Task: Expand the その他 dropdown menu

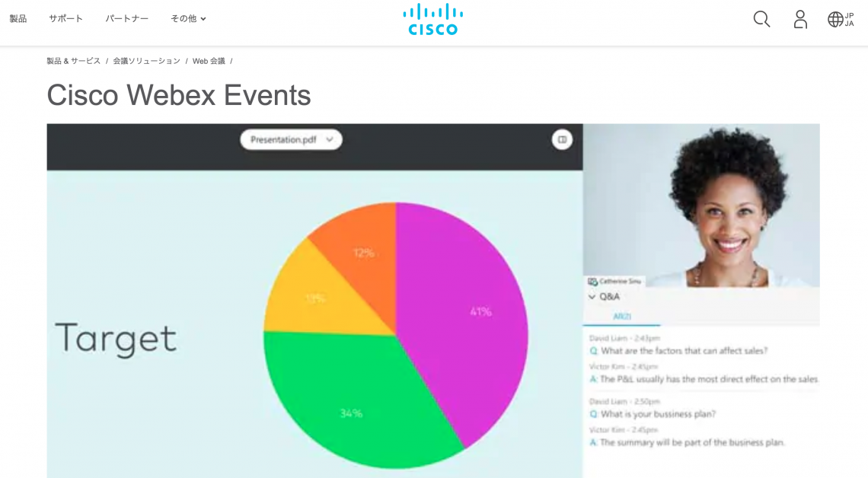Action: (x=188, y=19)
